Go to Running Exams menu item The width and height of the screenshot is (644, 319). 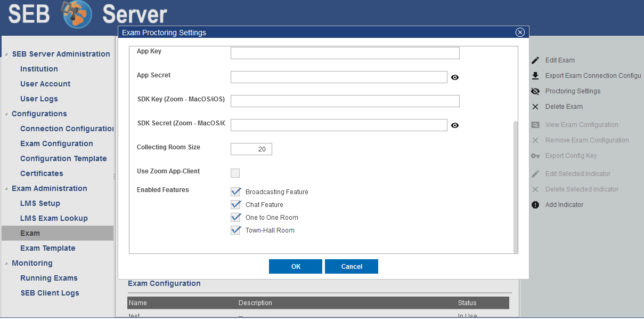coord(48,278)
